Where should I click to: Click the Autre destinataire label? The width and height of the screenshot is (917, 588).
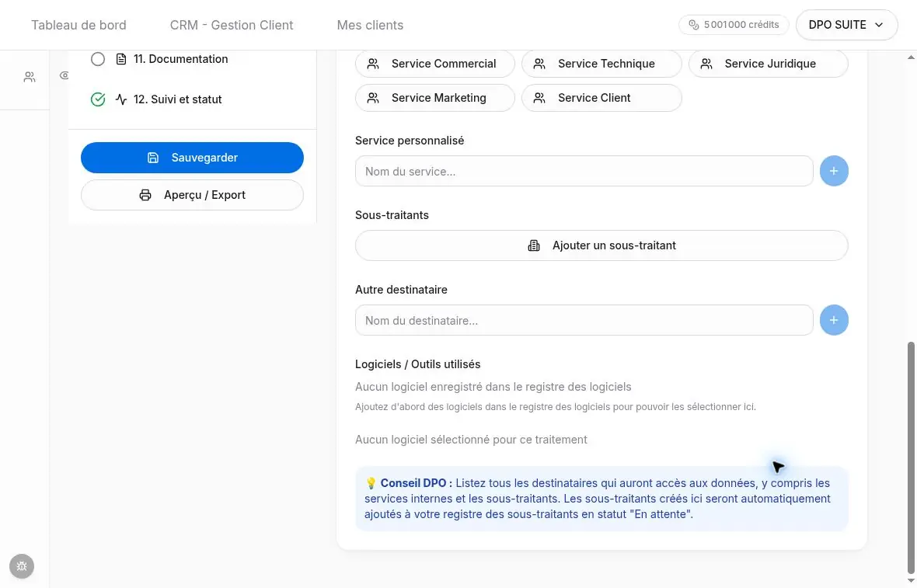tap(401, 290)
